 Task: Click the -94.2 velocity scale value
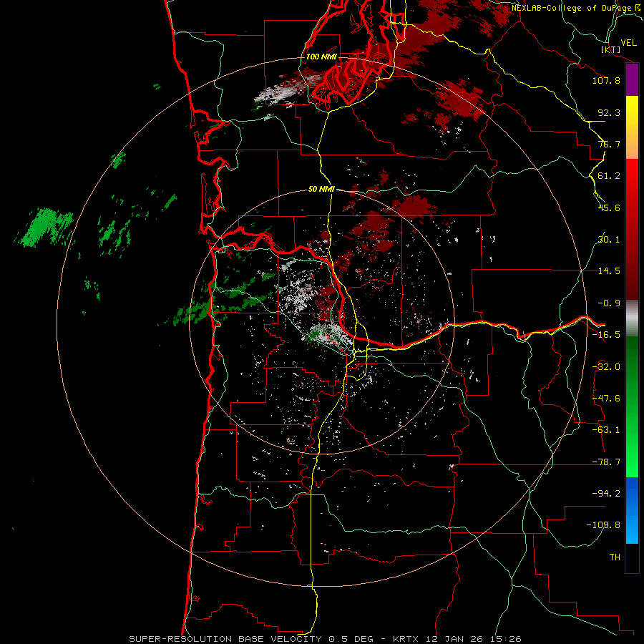pyautogui.click(x=606, y=494)
